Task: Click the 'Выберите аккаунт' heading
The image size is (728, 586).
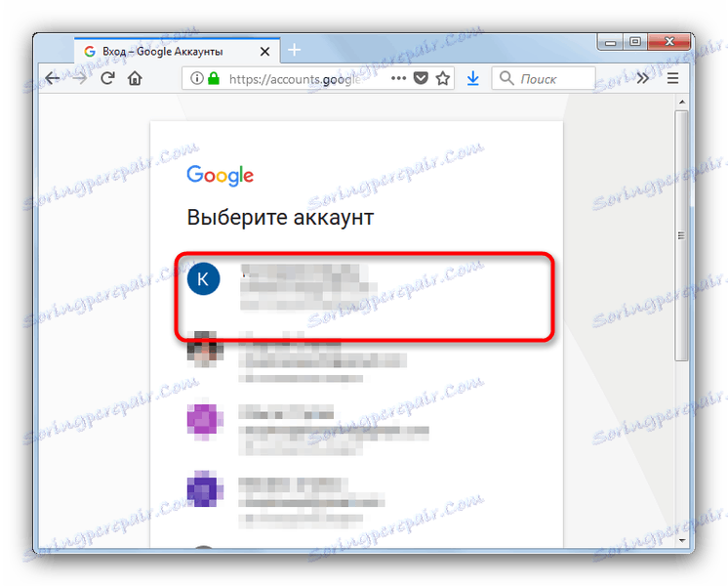Action: click(x=280, y=217)
